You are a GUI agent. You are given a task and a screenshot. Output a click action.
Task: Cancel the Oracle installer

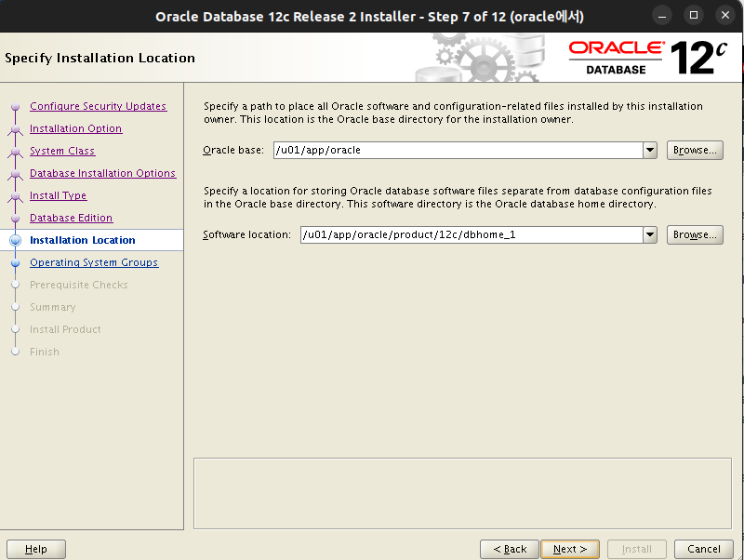coord(704,549)
